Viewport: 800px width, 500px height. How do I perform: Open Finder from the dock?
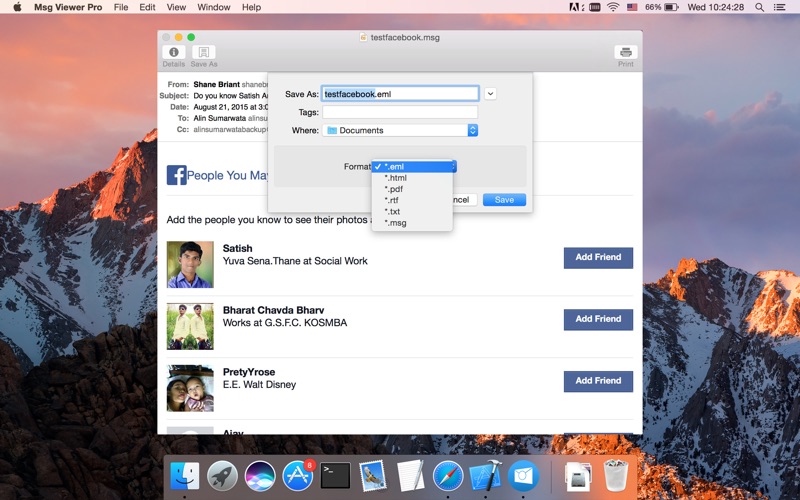click(x=185, y=475)
